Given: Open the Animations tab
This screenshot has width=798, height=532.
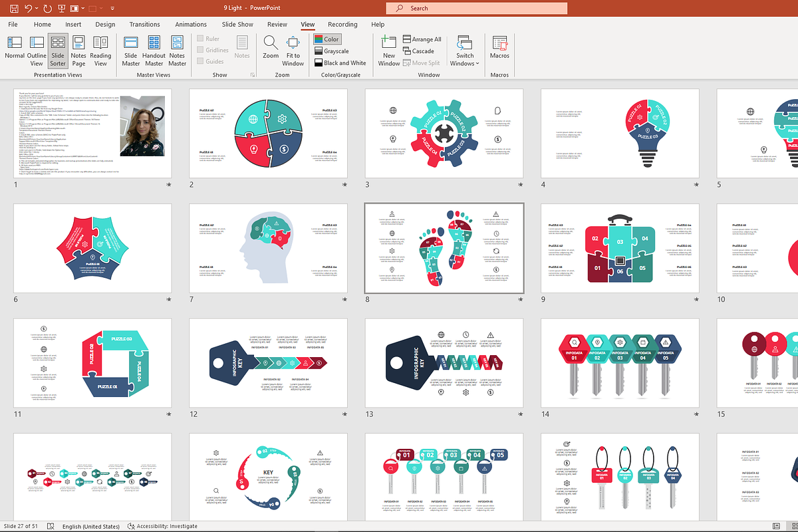Looking at the screenshot, I should (x=191, y=25).
